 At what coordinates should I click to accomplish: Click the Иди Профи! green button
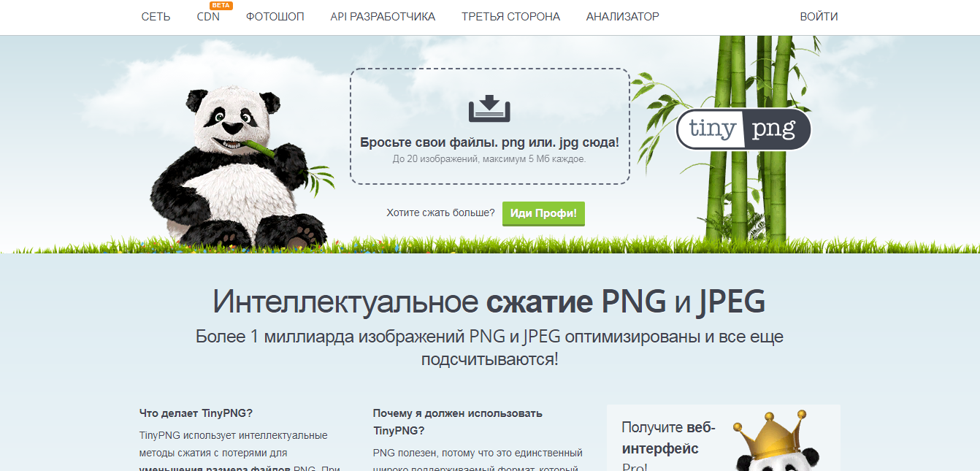click(x=543, y=214)
